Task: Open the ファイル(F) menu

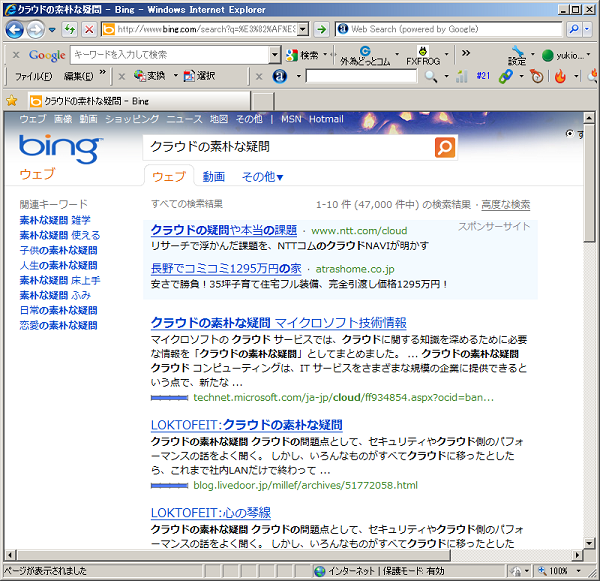Action: (33, 76)
